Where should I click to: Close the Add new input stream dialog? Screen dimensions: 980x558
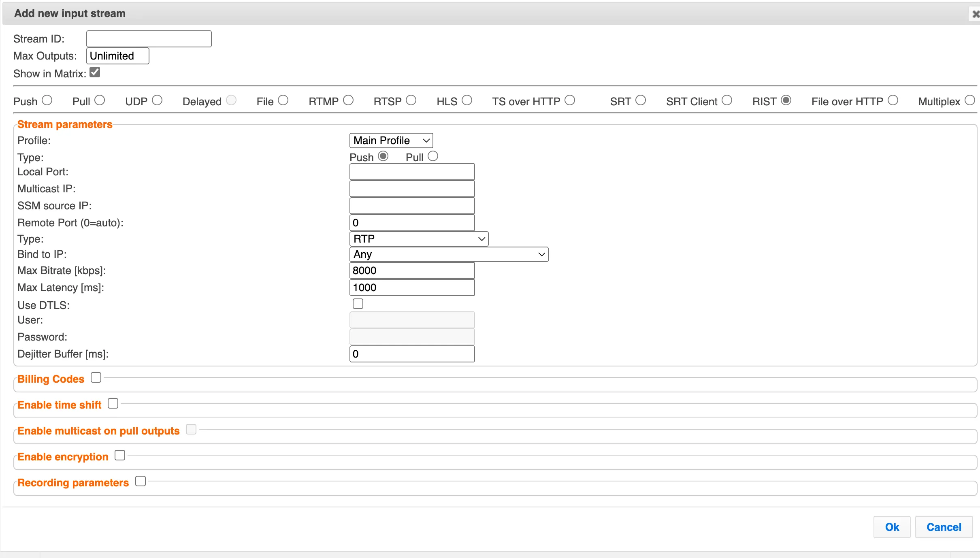pos(976,14)
